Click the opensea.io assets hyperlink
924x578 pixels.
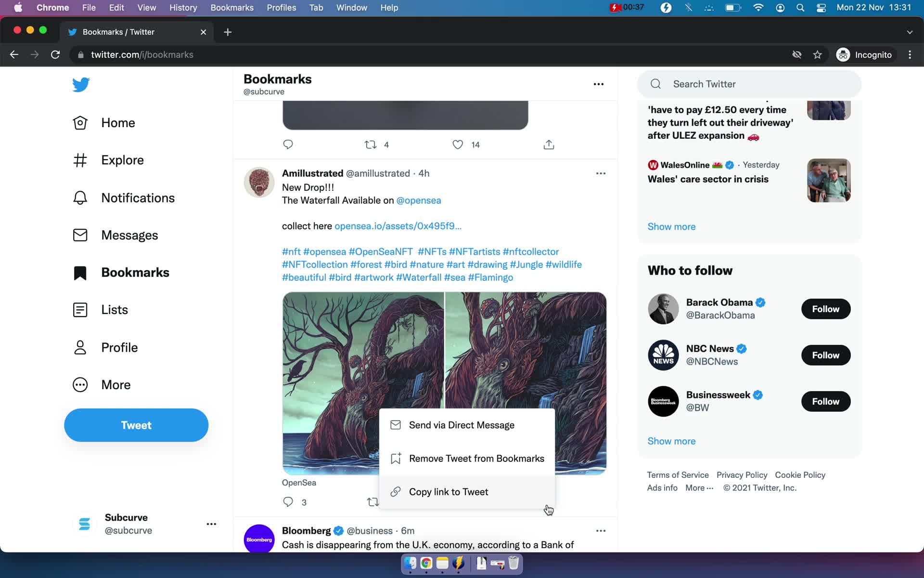(398, 225)
